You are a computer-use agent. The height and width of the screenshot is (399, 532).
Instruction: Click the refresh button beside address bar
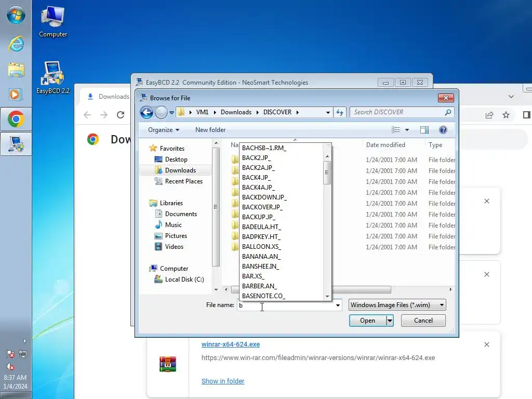pyautogui.click(x=340, y=112)
